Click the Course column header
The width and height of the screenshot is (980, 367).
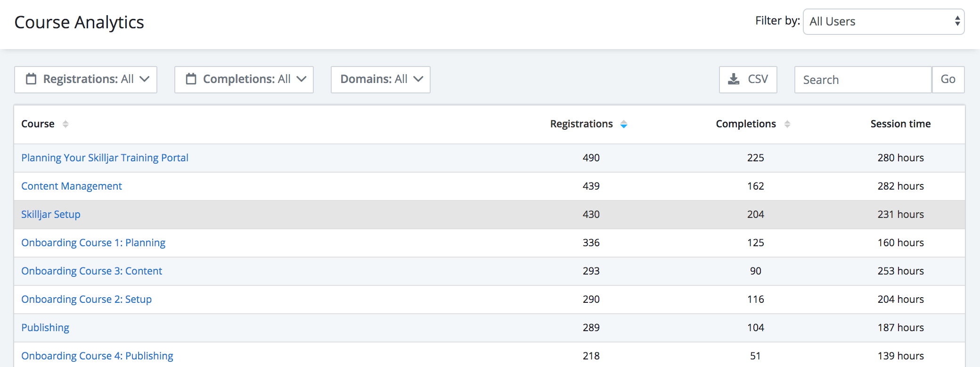38,124
